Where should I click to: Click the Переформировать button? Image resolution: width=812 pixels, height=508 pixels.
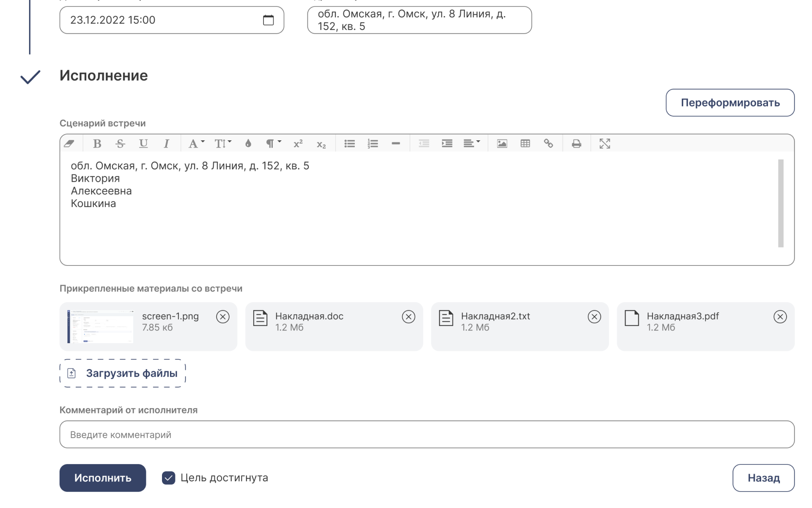730,103
